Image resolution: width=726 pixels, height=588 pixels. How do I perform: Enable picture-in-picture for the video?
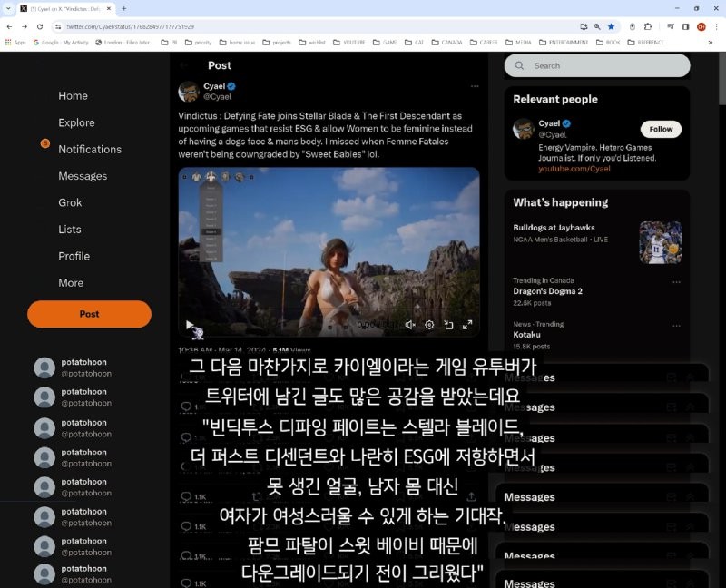[448, 325]
